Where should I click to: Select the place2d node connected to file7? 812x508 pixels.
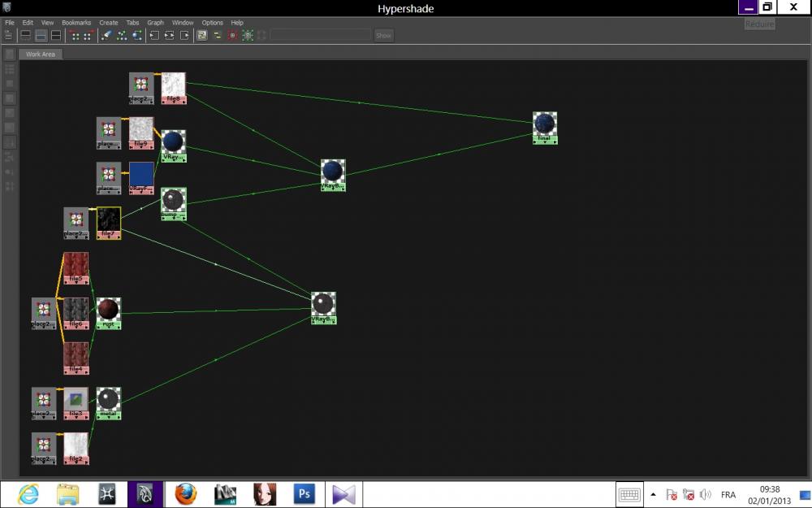pos(76,223)
